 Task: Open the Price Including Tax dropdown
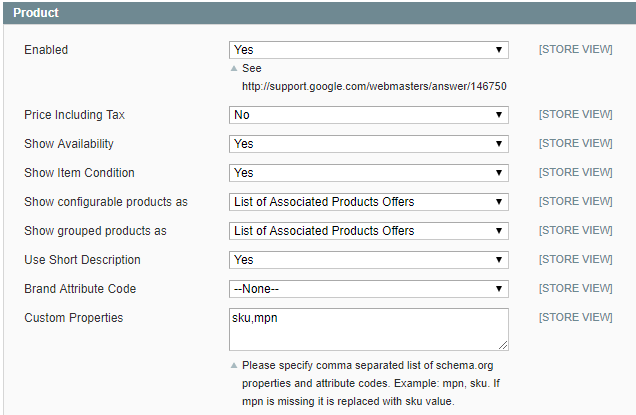point(368,115)
